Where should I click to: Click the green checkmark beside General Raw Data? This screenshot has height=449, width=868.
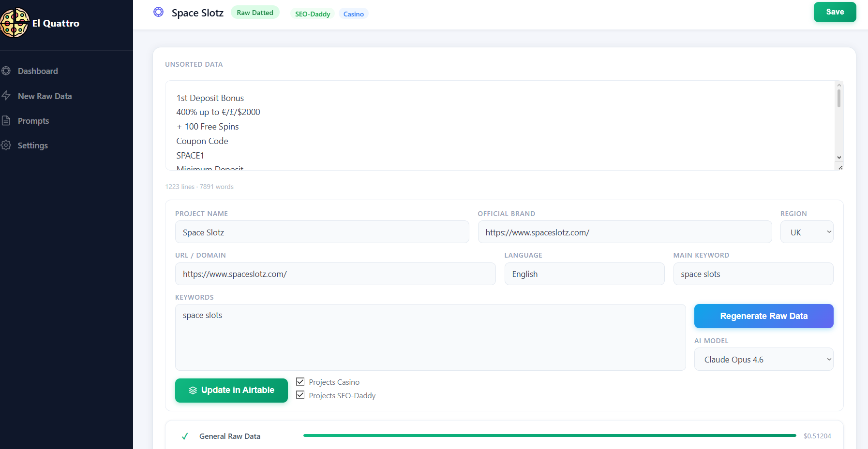click(185, 436)
